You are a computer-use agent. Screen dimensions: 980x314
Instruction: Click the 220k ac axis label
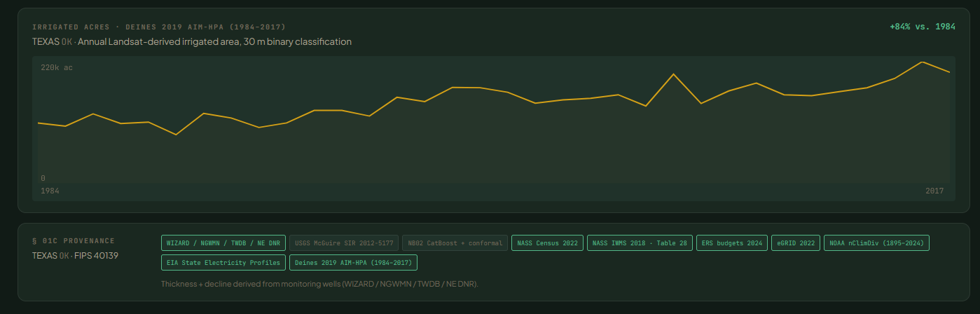coord(57,68)
